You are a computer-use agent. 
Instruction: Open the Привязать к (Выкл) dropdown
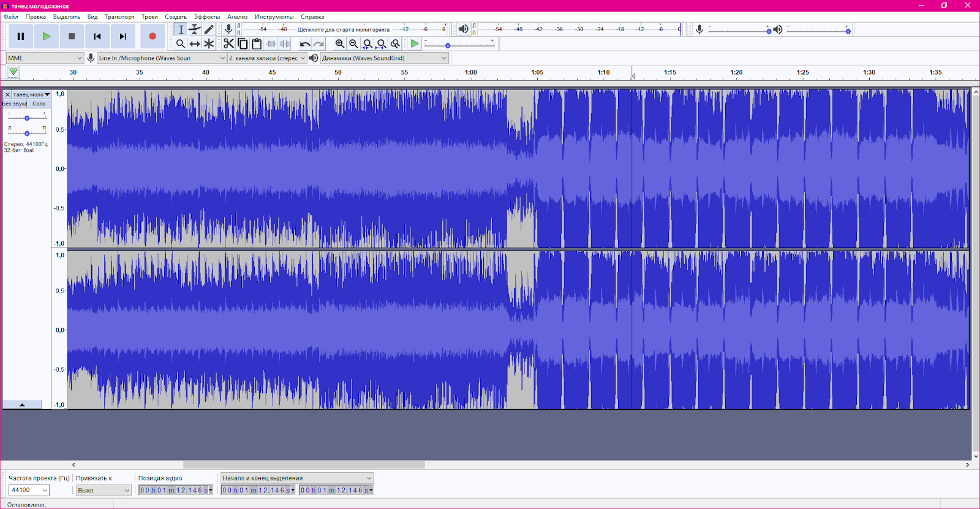[104, 490]
